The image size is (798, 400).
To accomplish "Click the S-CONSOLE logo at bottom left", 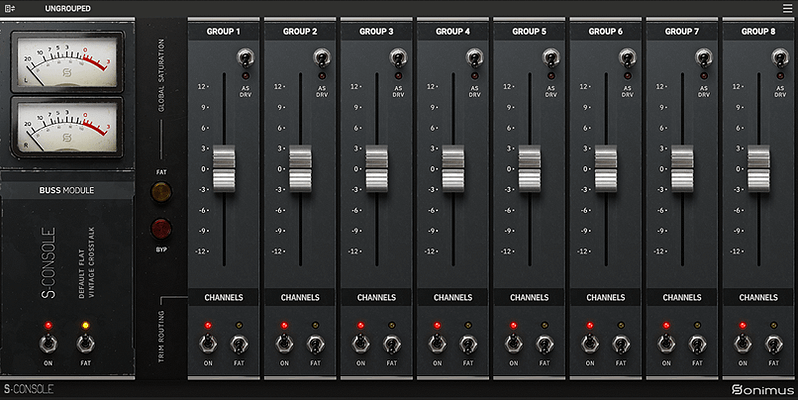I will click(28, 389).
